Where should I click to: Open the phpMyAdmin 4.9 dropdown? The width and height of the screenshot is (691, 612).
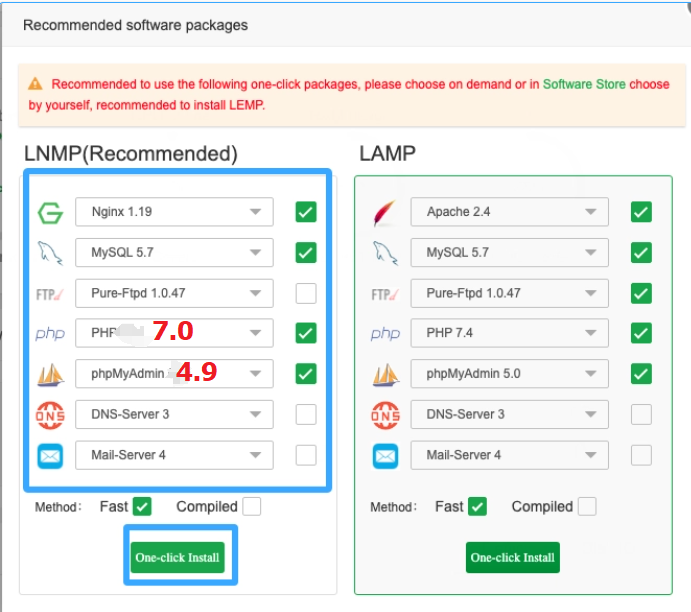[175, 374]
